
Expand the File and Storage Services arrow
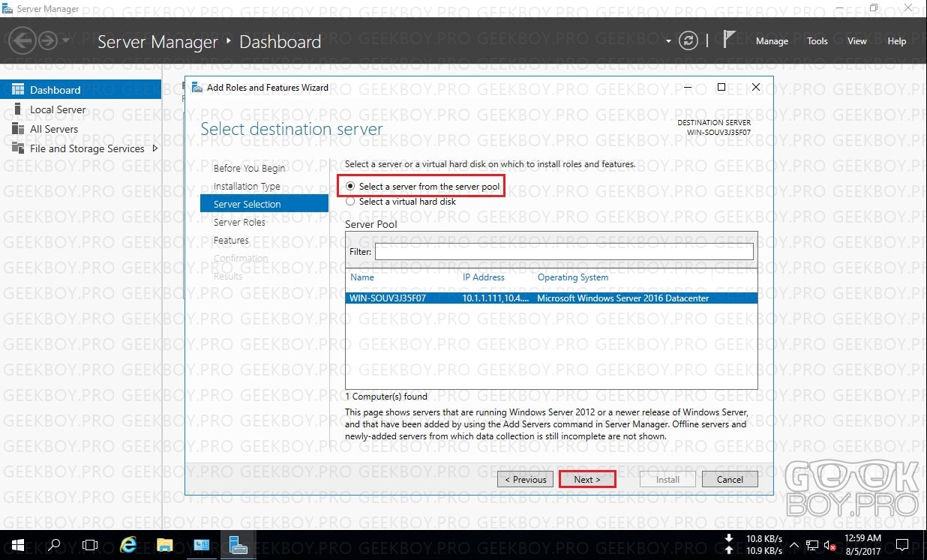[x=155, y=148]
